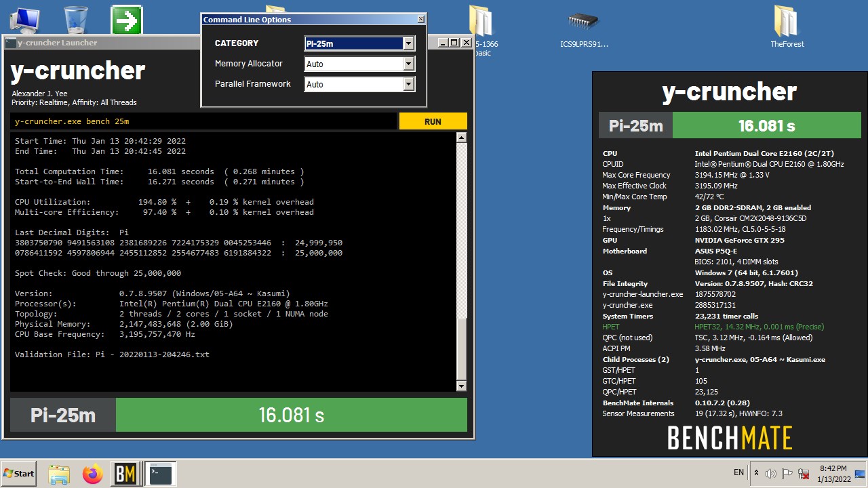Click the Spot Check result line

coord(98,273)
